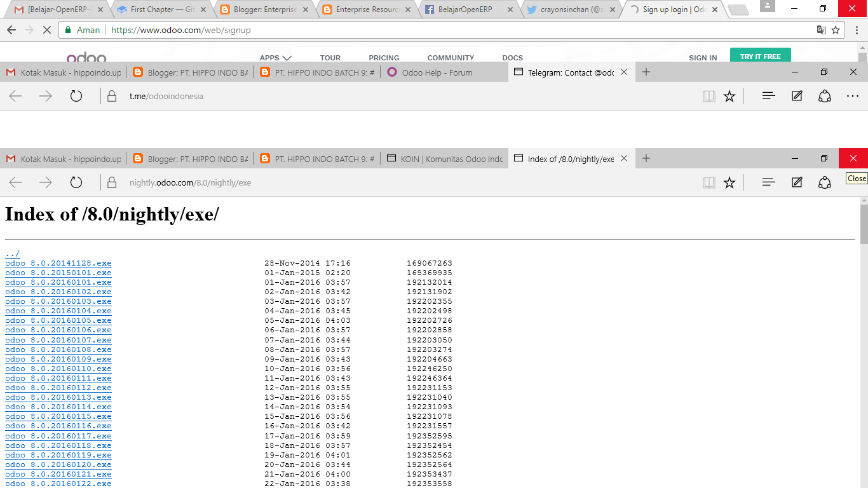Switch to BelajarOpenERP Facebook Chrome tab
Image resolution: width=868 pixels, height=488 pixels.
468,10
